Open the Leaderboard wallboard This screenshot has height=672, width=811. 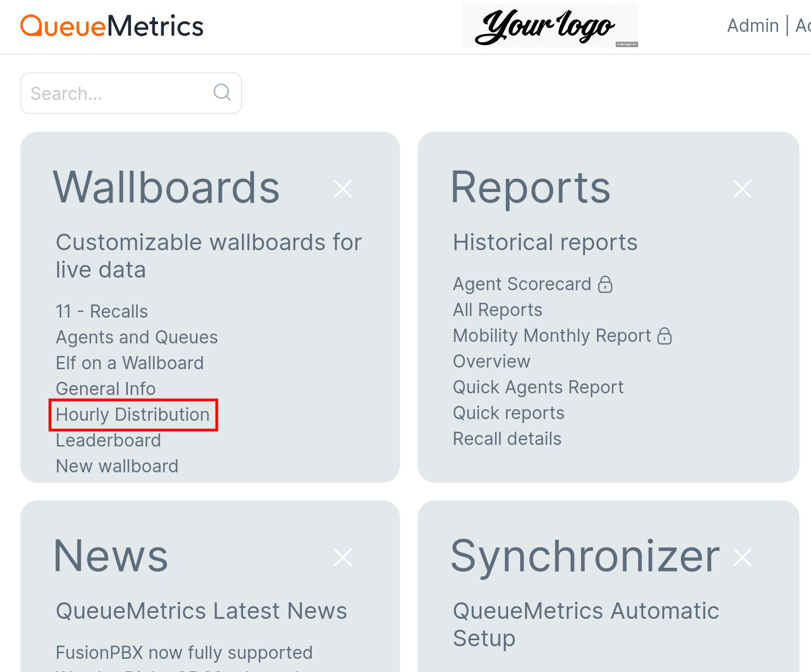point(109,441)
